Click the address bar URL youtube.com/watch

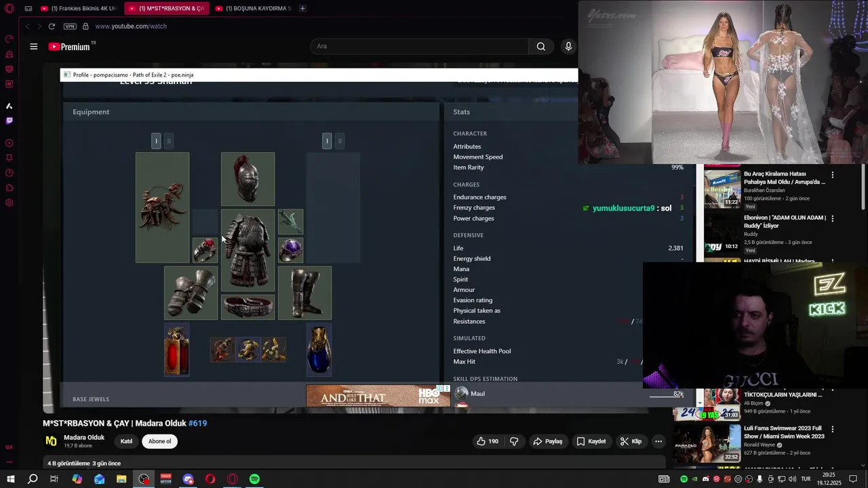click(131, 26)
